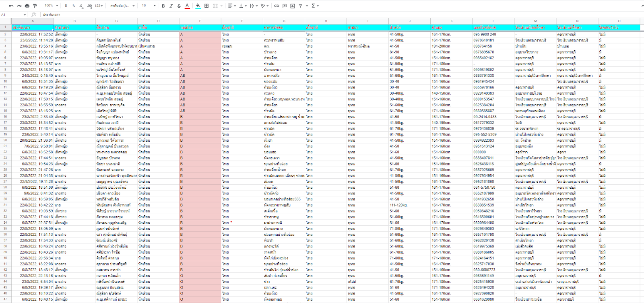
Task: Toggle strikethrough formatting
Action: [x=179, y=6]
